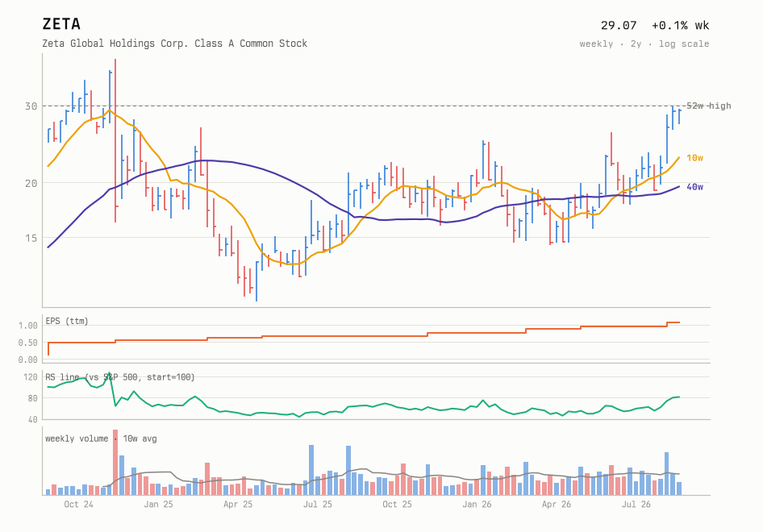Image resolution: width=763 pixels, height=532 pixels.
Task: Click the Oct 24 date axis label
Action: click(x=78, y=505)
